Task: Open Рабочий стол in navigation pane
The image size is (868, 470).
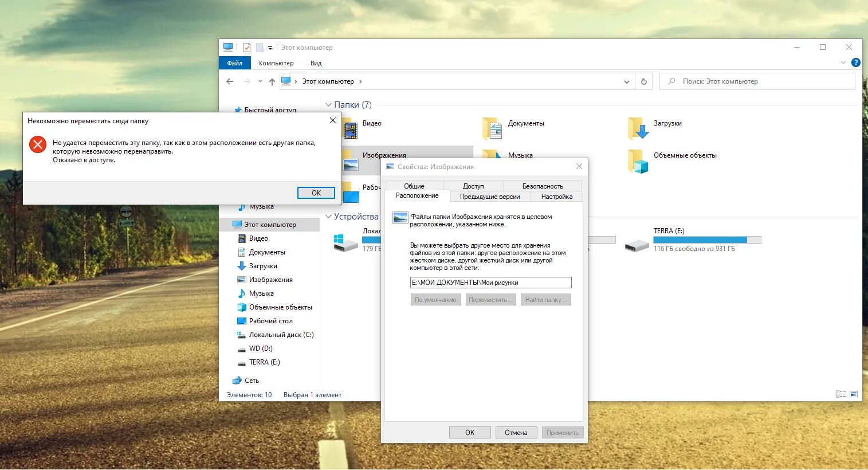Action: (x=270, y=321)
